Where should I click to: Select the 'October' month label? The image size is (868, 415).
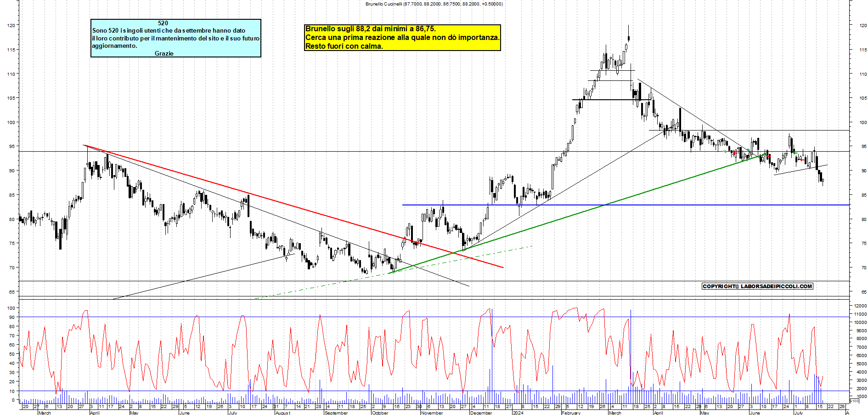(380, 413)
